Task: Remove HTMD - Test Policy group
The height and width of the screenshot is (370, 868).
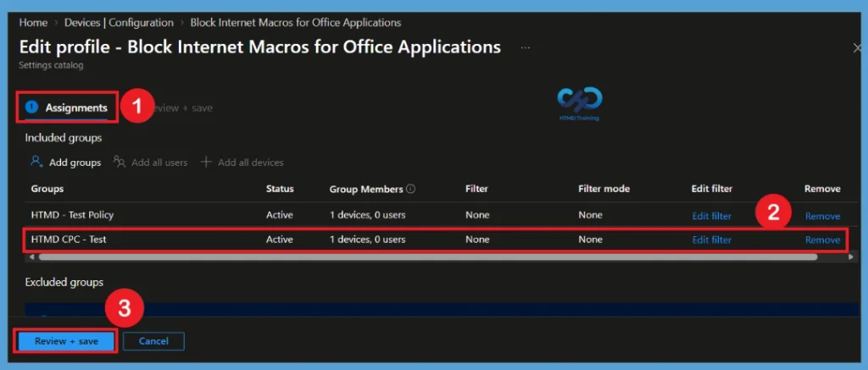Action: [822, 216]
